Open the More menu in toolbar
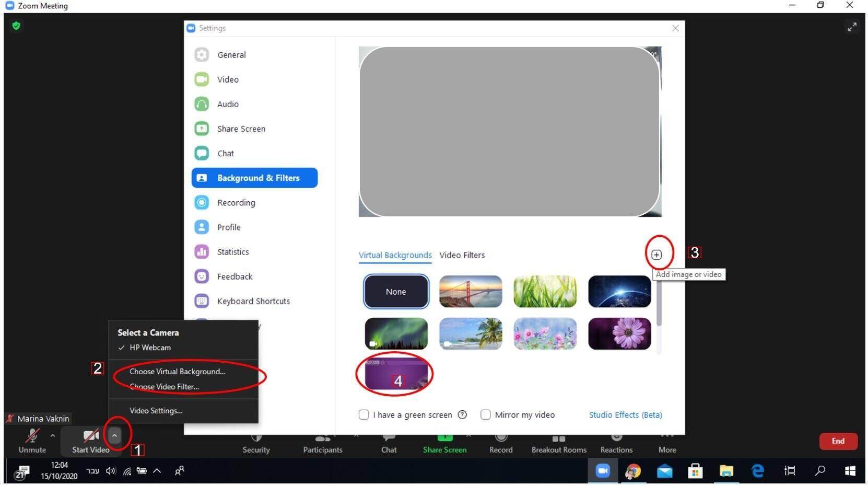This screenshot has height=485, width=868. pyautogui.click(x=667, y=444)
